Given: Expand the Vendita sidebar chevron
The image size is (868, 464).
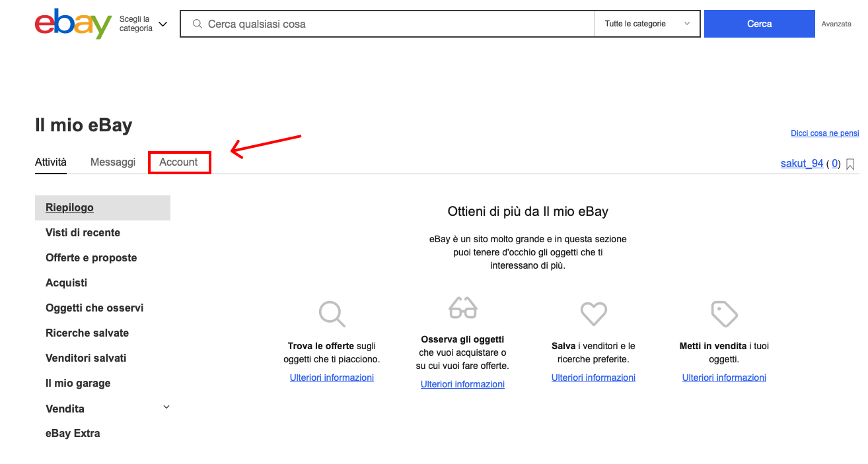Looking at the screenshot, I should (x=166, y=407).
